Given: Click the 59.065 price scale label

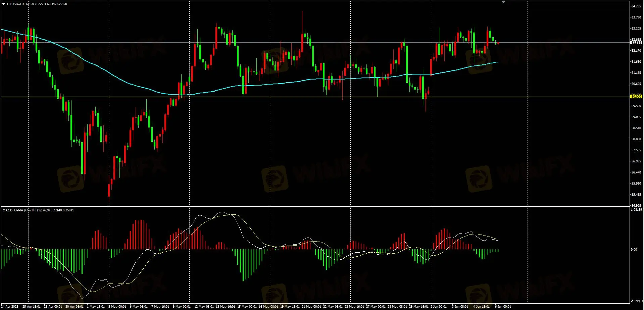Looking at the screenshot, I should pyautogui.click(x=636, y=117).
